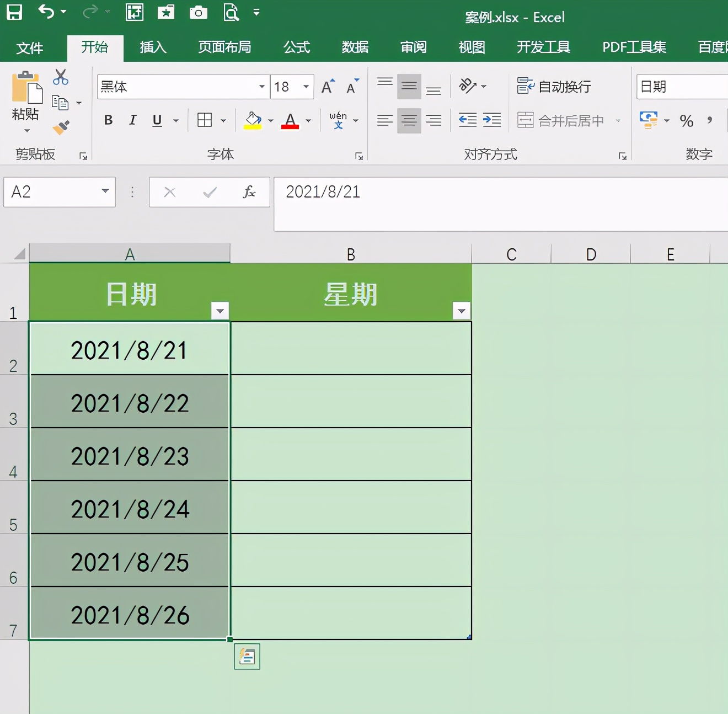Toggle italic formatting
This screenshot has height=714, width=728.
pos(132,120)
